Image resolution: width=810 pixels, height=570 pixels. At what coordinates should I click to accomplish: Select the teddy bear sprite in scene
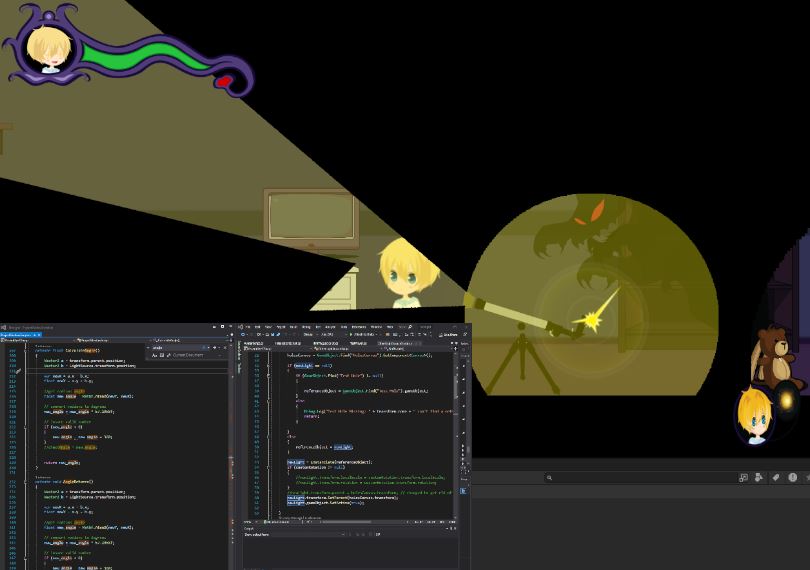click(x=775, y=357)
